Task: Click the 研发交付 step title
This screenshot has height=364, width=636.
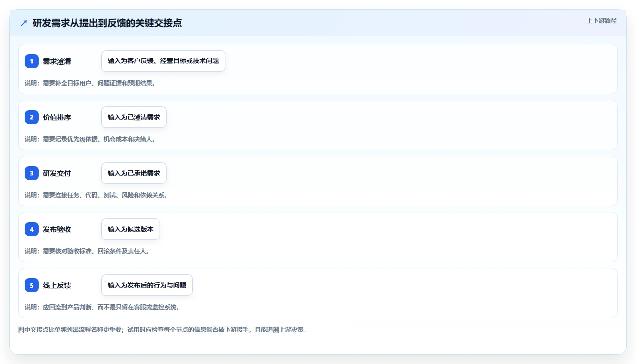Action: (x=57, y=173)
